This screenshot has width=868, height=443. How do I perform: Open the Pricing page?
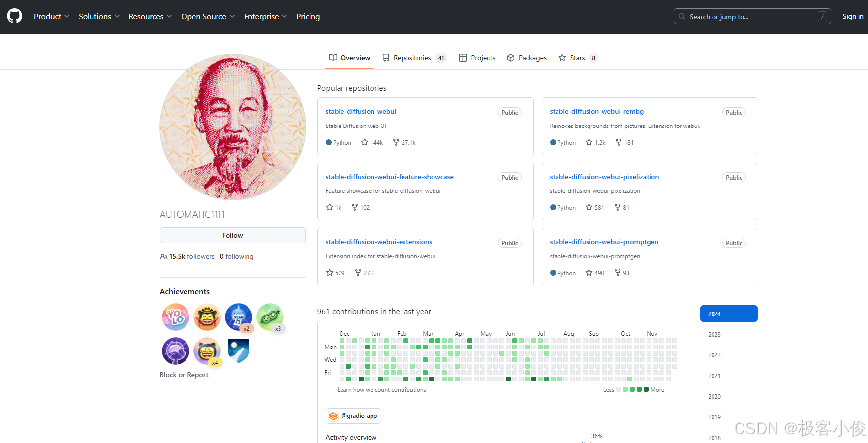tap(308, 16)
